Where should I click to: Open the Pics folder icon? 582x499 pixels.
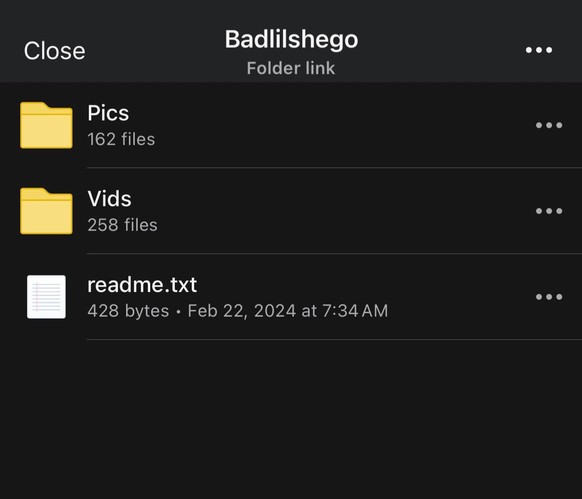[46, 125]
